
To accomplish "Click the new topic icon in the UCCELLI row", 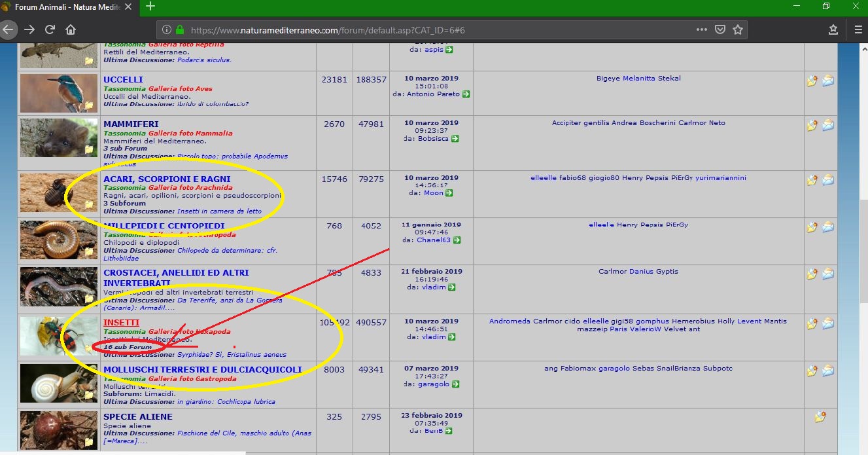I will pyautogui.click(x=812, y=81).
